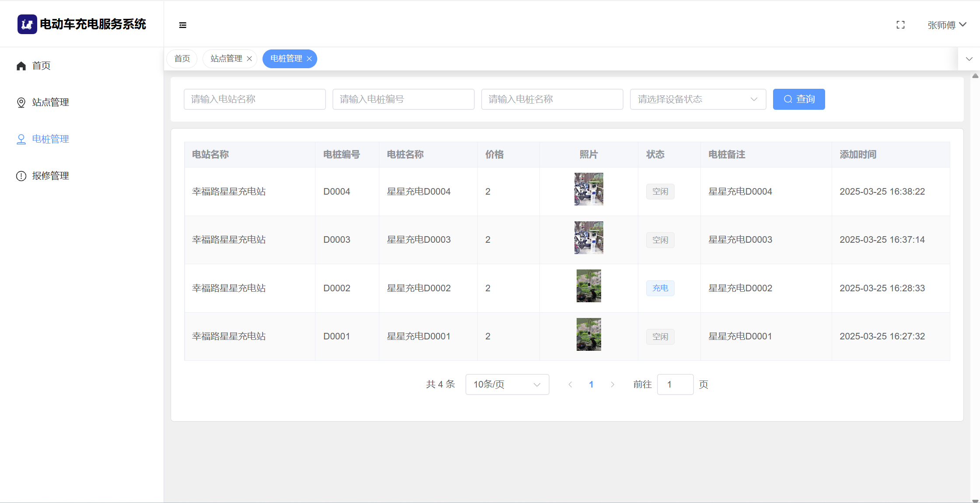
Task: Close the 电桩管理 tab
Action: [309, 59]
